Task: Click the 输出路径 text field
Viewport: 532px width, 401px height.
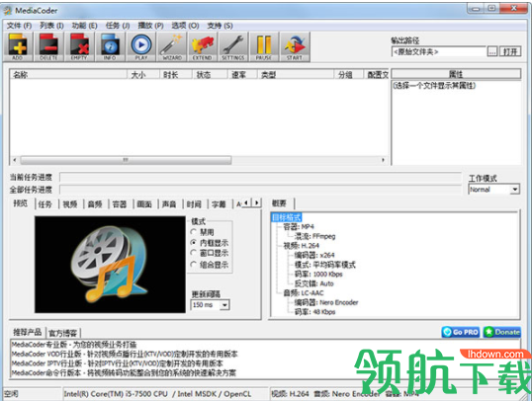Action: [439, 52]
